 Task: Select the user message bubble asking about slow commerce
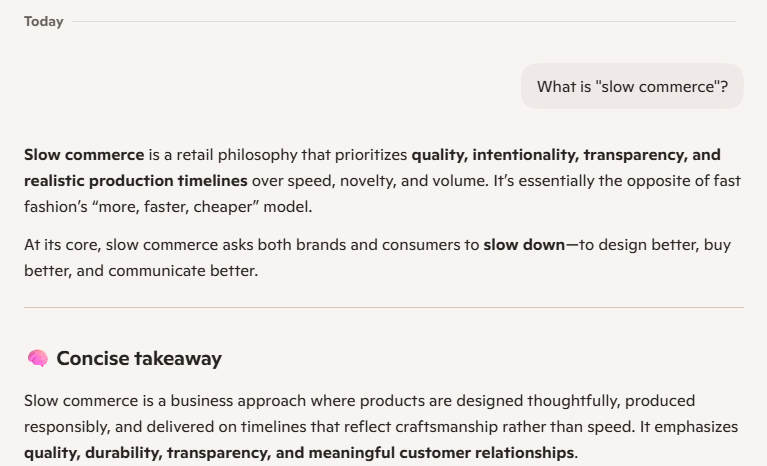632,87
